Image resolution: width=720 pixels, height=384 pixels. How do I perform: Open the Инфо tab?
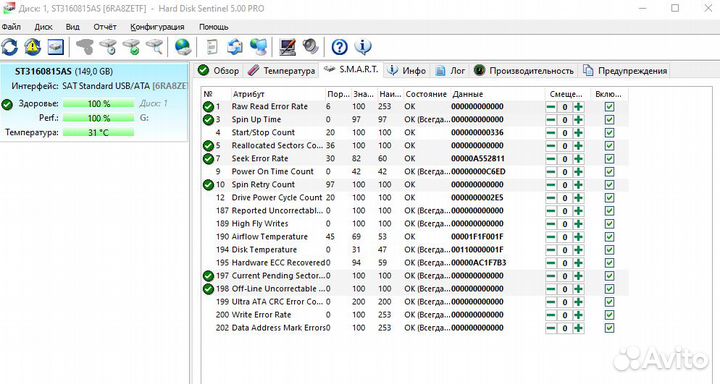click(x=406, y=71)
